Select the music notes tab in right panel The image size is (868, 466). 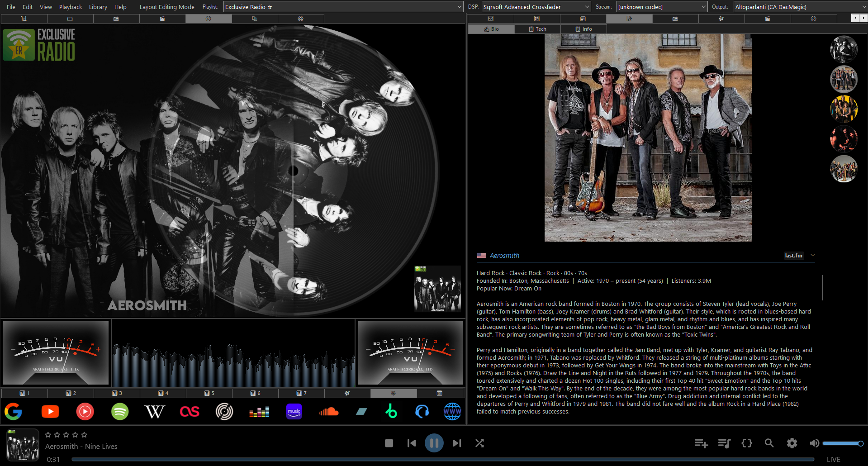(721, 19)
